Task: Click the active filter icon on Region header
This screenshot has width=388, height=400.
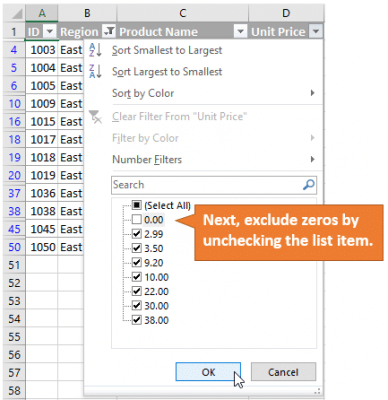Action: [x=109, y=32]
